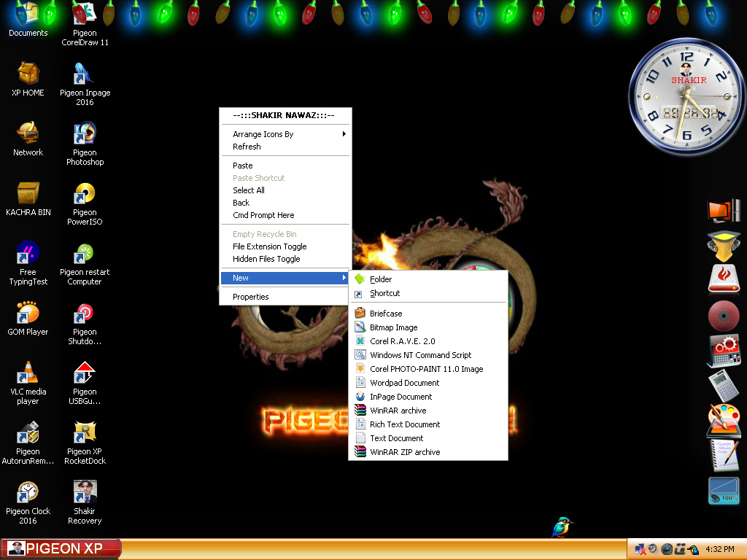Create a new Text Document
The width and height of the screenshot is (747, 560).
(x=428, y=438)
